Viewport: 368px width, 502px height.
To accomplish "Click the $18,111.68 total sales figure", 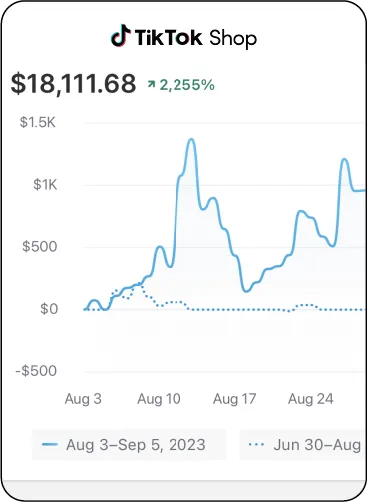I will click(73, 83).
